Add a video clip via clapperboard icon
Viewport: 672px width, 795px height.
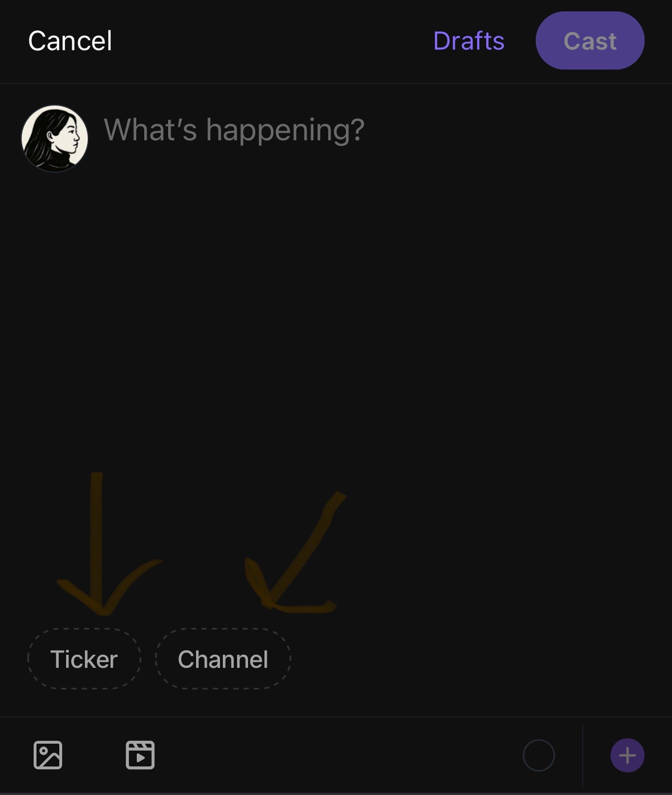[x=140, y=755]
